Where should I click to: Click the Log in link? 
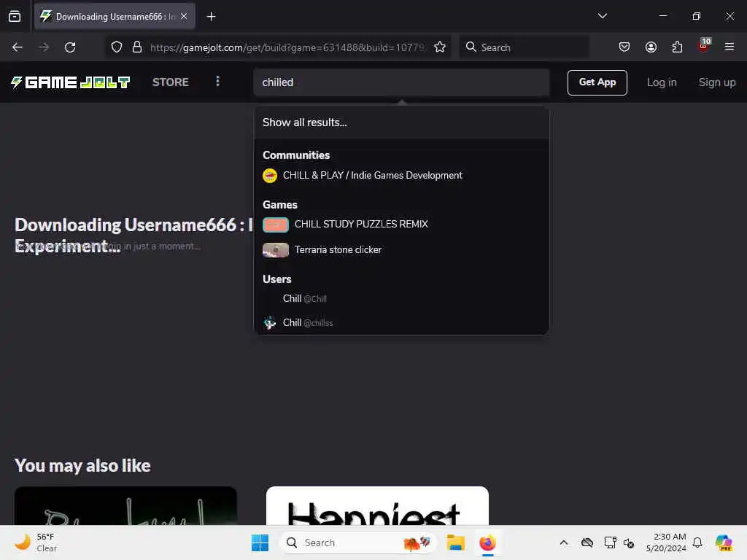pos(662,82)
